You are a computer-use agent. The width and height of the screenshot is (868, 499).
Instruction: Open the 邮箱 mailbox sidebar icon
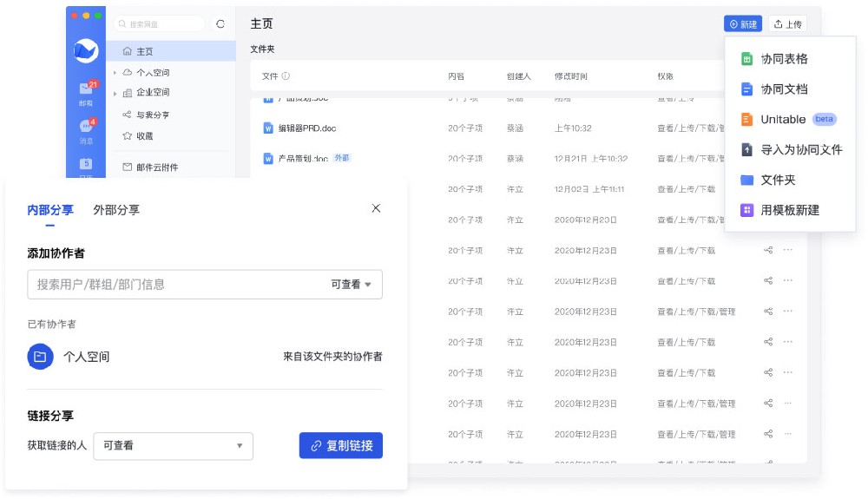point(86,90)
